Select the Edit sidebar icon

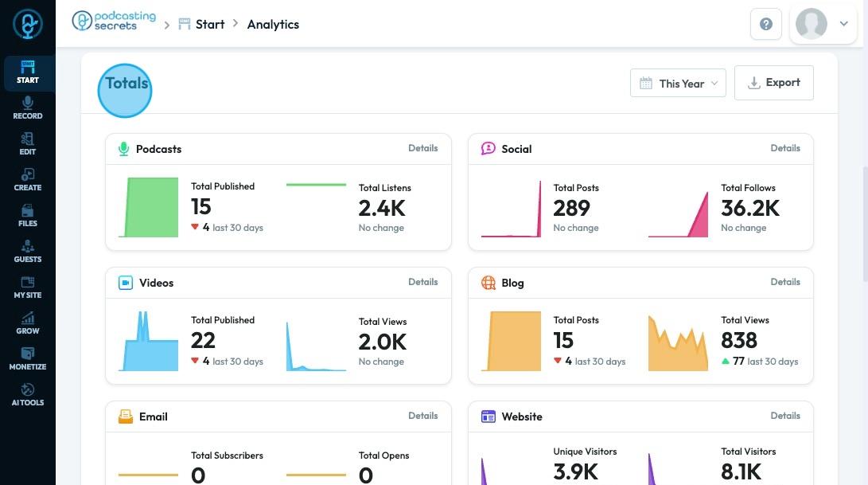point(28,144)
